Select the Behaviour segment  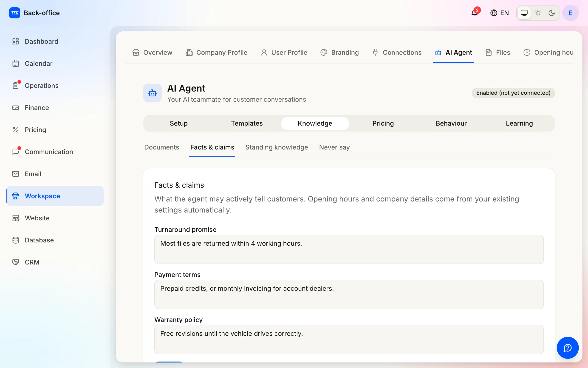pyautogui.click(x=451, y=124)
